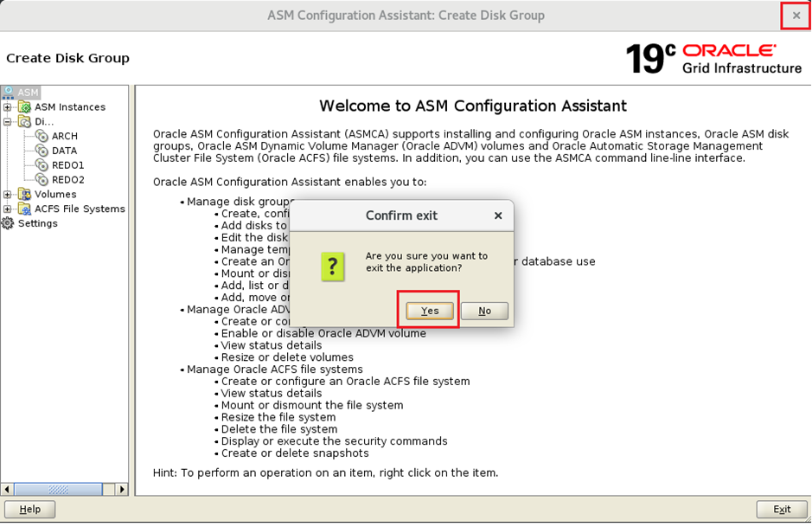Expand the ASM Instances tree node
The image size is (812, 527).
point(7,107)
